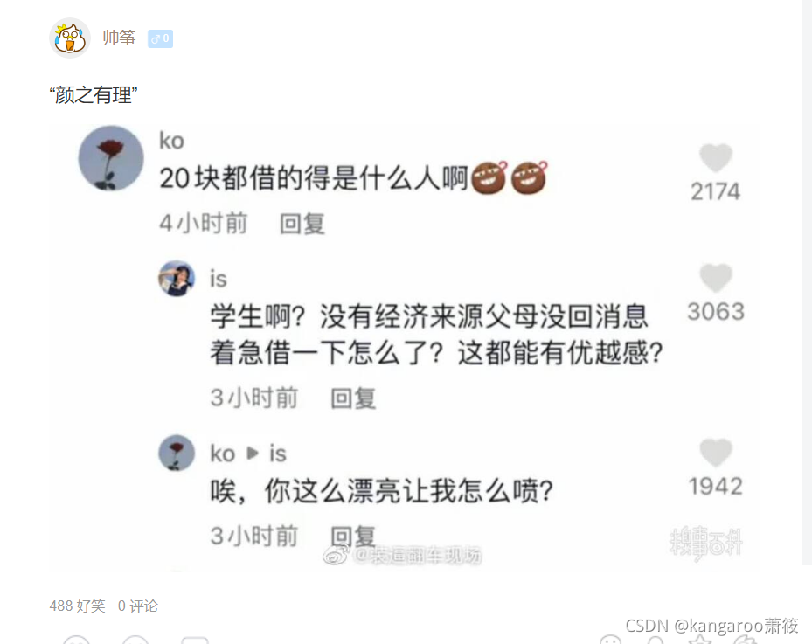View the avatar of user is
Viewport: 812px width, 644px height.
pyautogui.click(x=177, y=279)
